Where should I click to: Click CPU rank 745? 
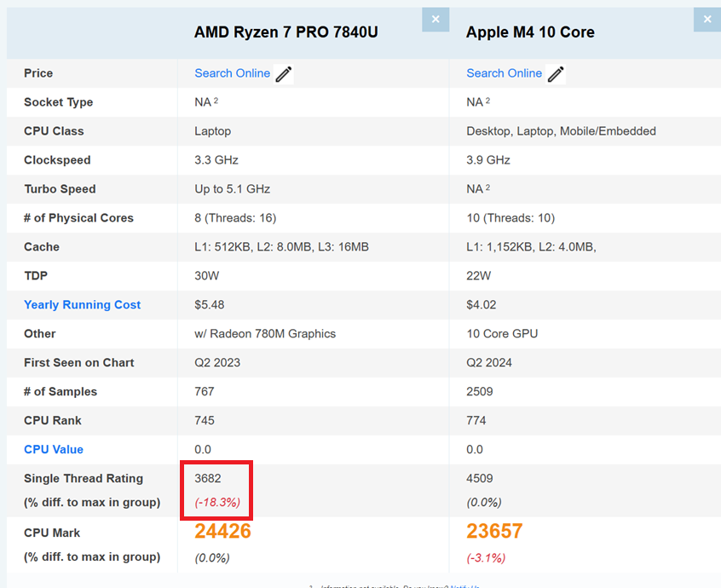point(205,421)
